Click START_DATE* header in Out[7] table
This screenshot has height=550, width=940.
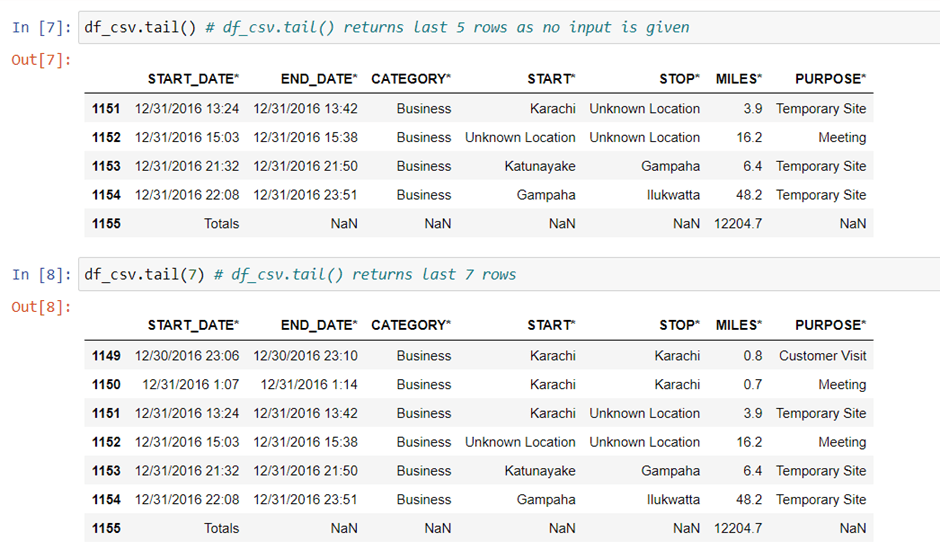pos(193,79)
